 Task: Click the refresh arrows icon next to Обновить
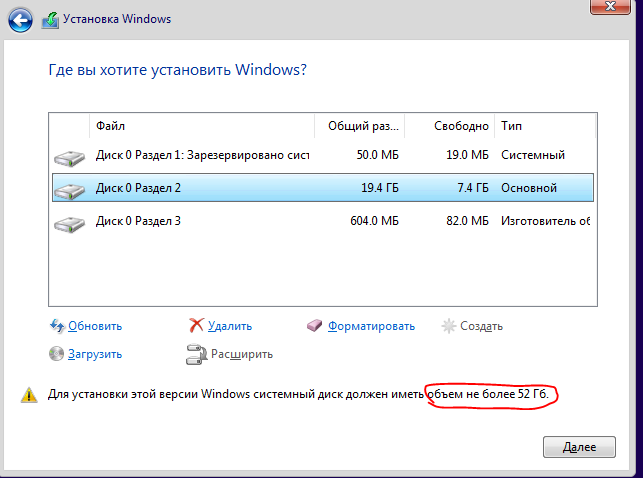pos(57,326)
